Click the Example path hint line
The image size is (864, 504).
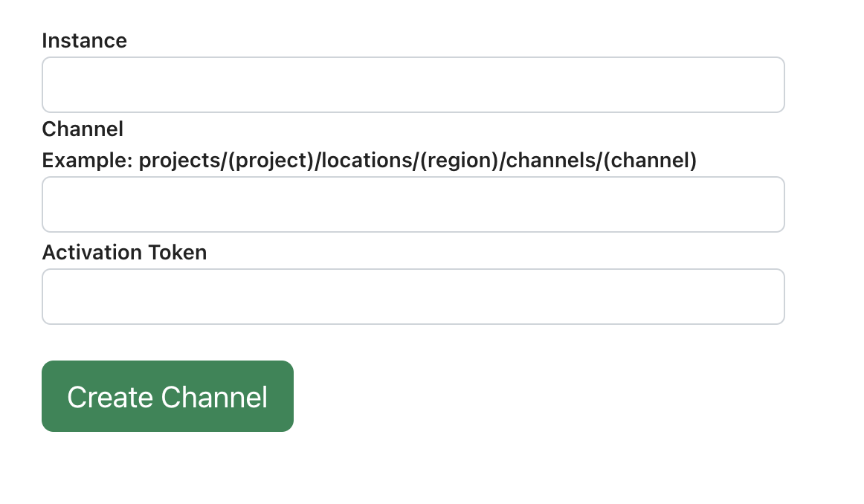pyautogui.click(x=369, y=161)
